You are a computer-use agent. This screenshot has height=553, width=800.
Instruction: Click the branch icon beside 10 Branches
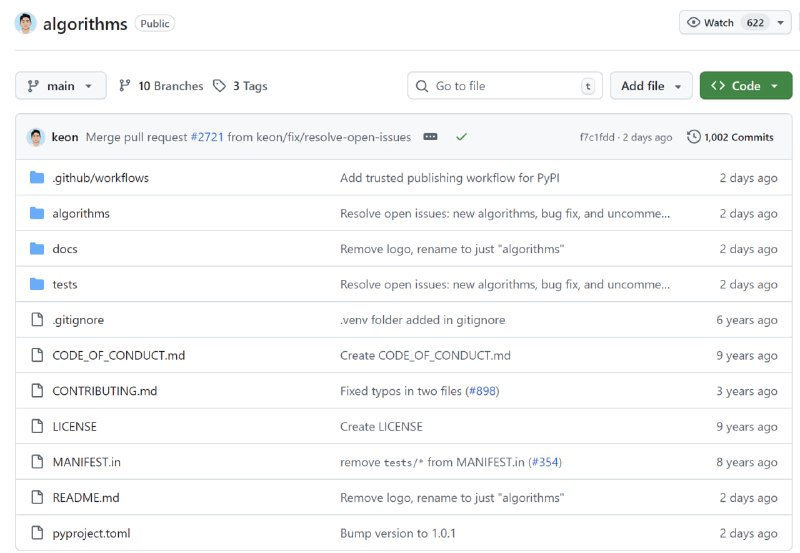[x=124, y=86]
